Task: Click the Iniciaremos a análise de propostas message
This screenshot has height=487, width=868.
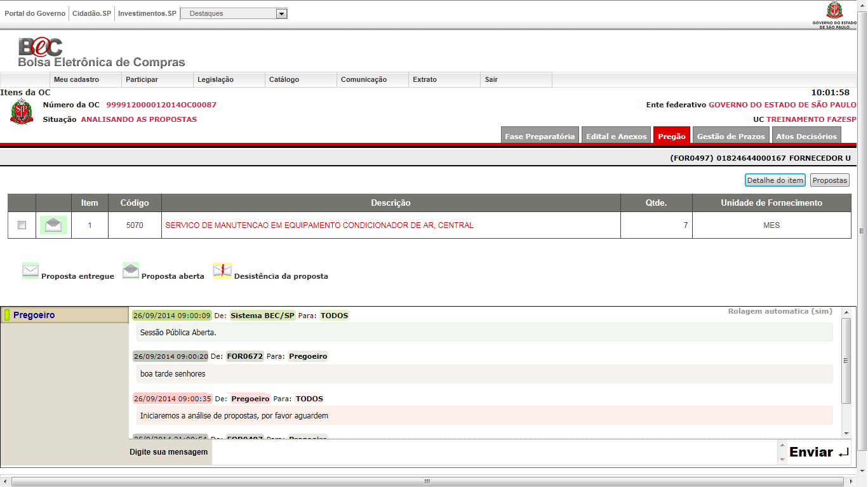Action: click(484, 416)
